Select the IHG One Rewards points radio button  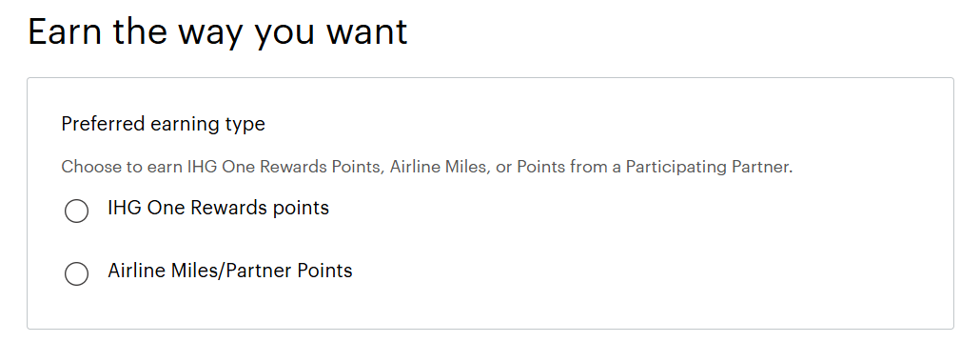pos(76,211)
